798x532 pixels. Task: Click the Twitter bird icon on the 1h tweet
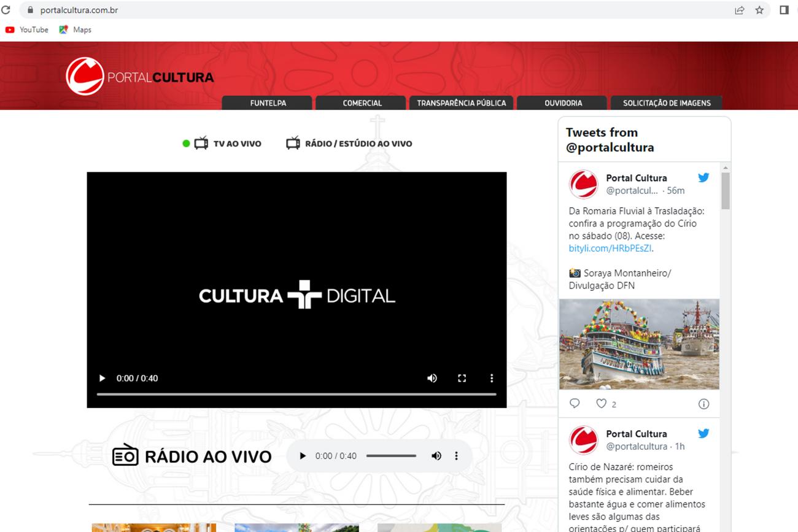coord(703,433)
